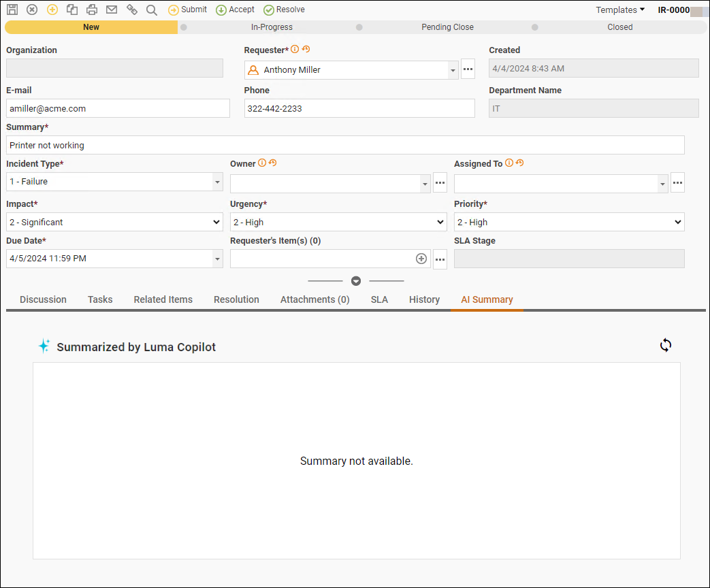
Task: Click the Search magnifier icon
Action: click(152, 10)
